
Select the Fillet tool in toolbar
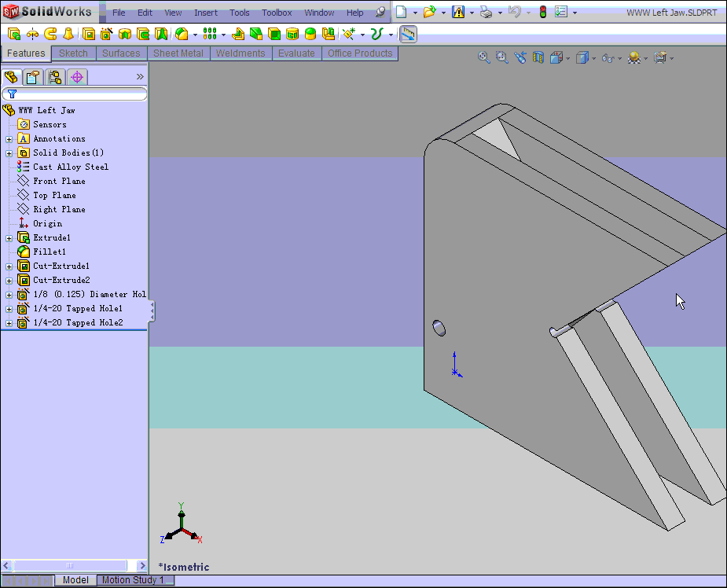point(182,34)
